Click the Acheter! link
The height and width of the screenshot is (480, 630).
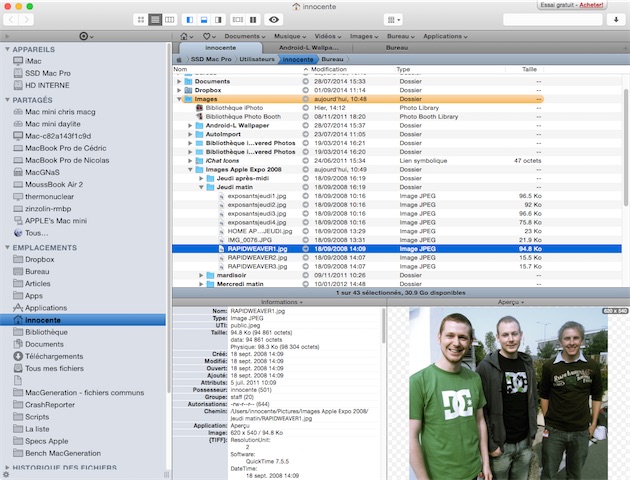pos(591,5)
